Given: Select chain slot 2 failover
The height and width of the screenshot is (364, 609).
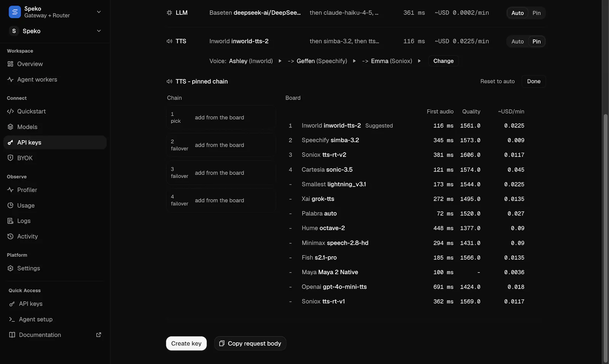Looking at the screenshot, I should click(x=221, y=145).
